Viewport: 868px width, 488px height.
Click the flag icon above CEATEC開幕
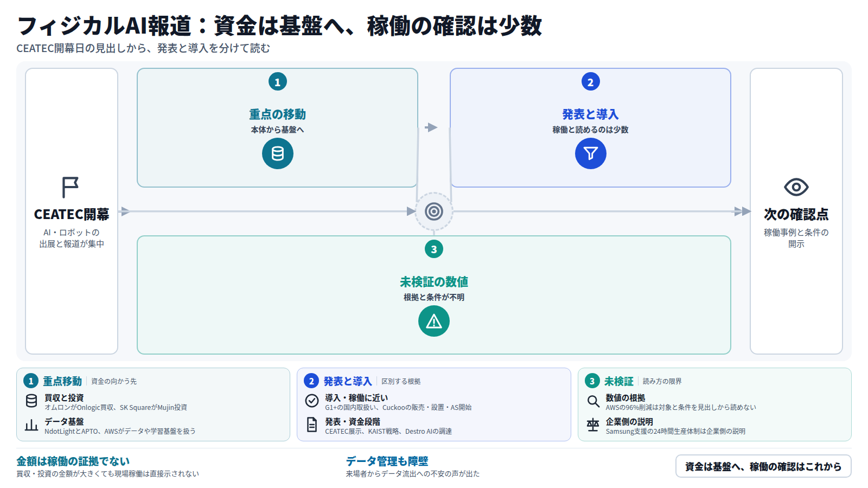pos(71,188)
